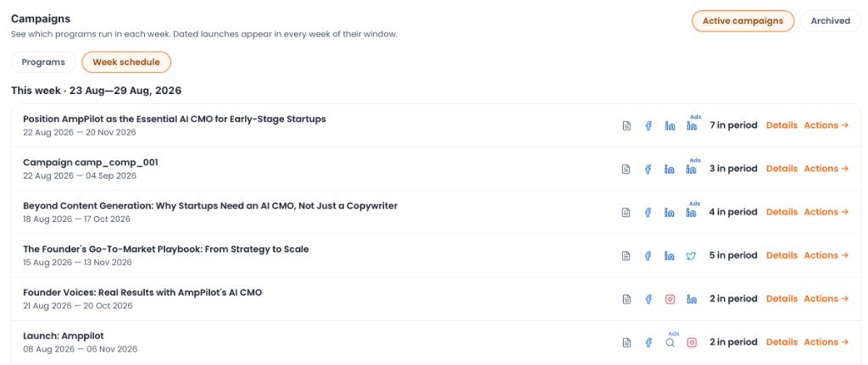Open Actions for Founder's Go-To-Market Playbook
The image size is (868, 365).
coord(826,255)
